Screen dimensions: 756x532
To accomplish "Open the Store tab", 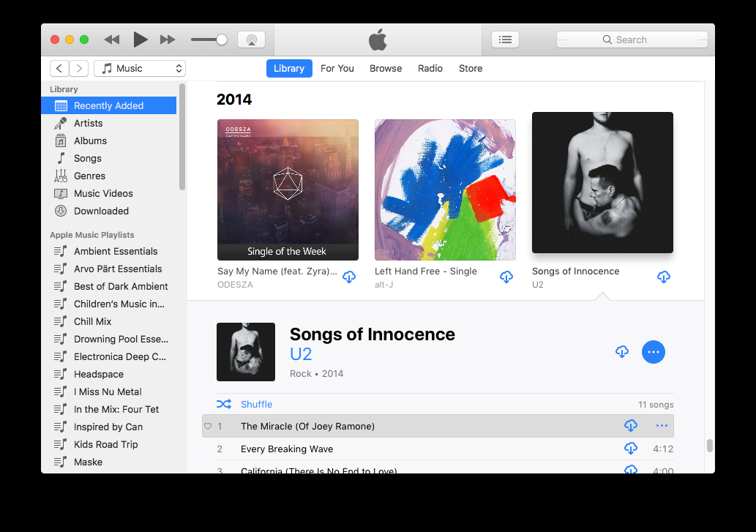I will (x=471, y=69).
